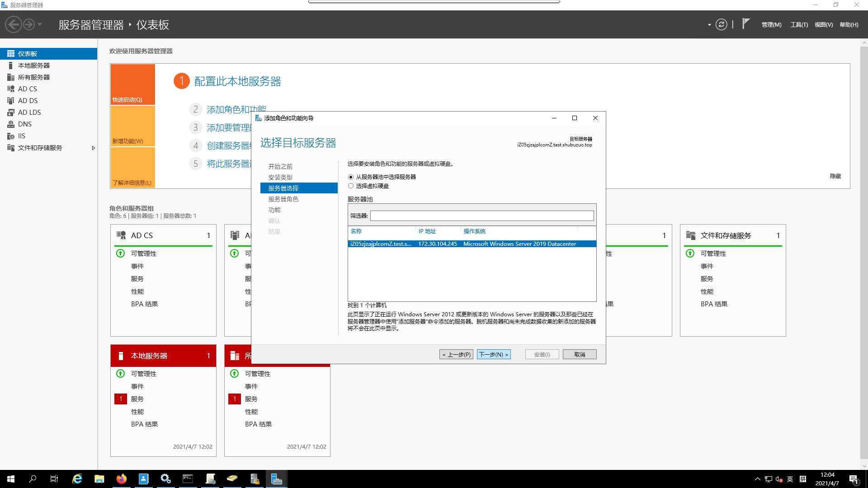Open the 管理(M) menu
868x488 pixels.
771,25
